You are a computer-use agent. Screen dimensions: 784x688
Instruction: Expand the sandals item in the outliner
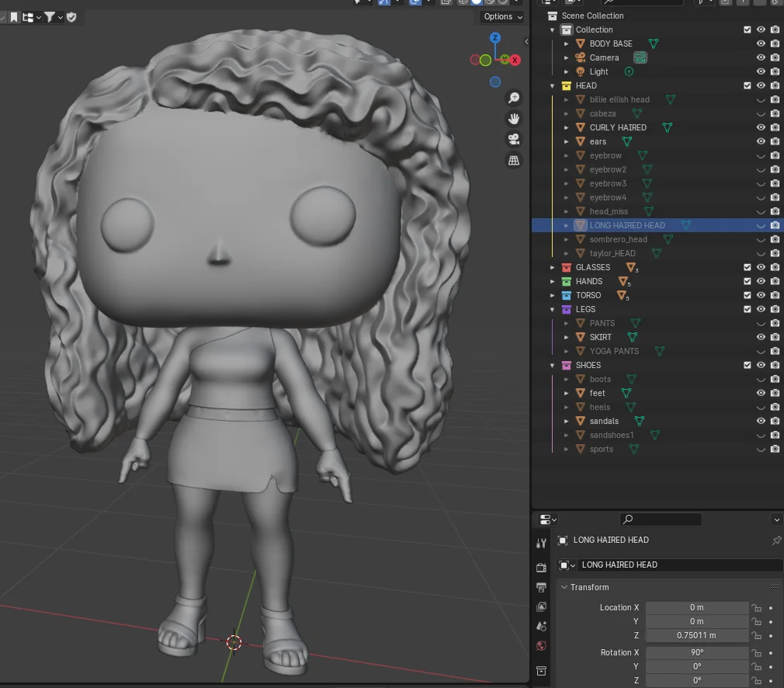567,421
